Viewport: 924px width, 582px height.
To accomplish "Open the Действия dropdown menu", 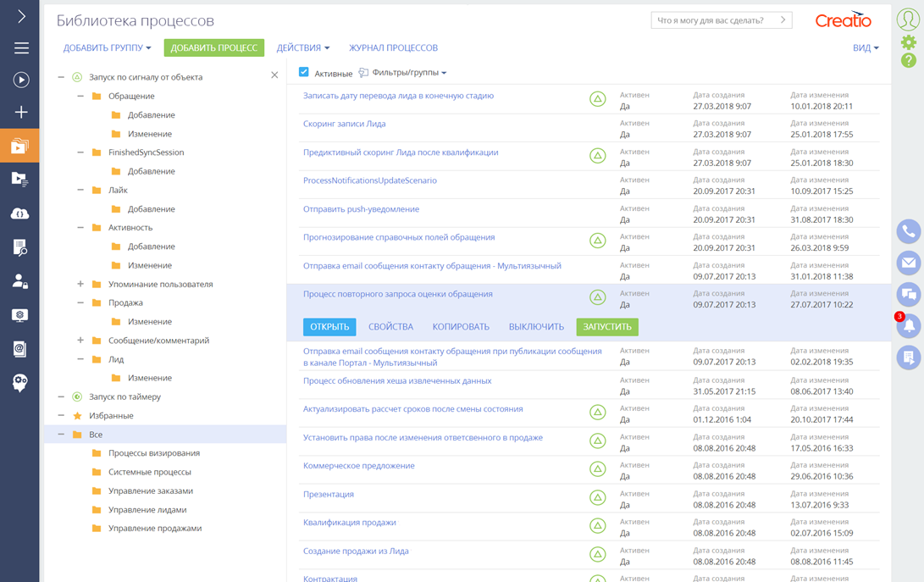I will point(302,48).
